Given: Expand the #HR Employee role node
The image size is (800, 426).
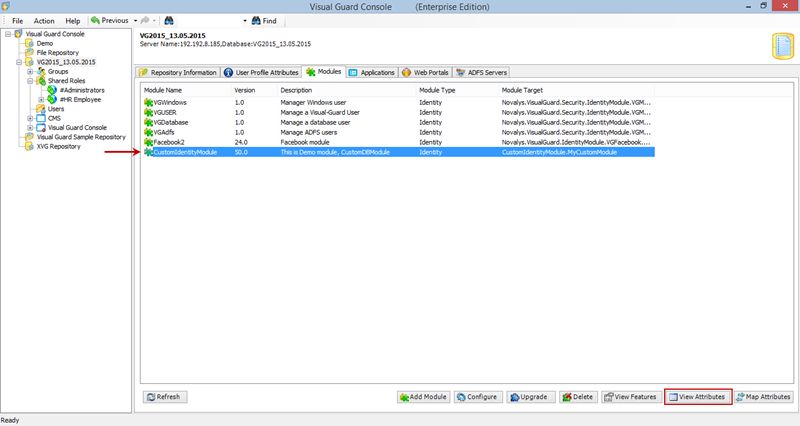Looking at the screenshot, I should [41, 99].
